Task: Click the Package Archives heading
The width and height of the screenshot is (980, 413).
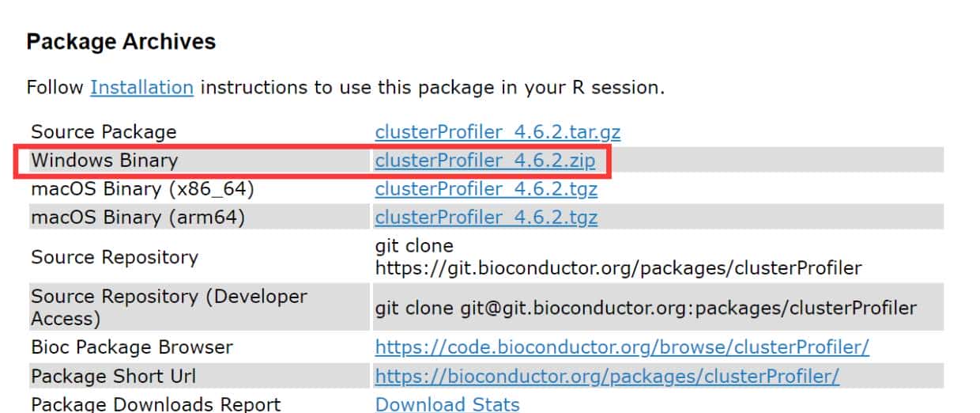Action: click(x=121, y=42)
